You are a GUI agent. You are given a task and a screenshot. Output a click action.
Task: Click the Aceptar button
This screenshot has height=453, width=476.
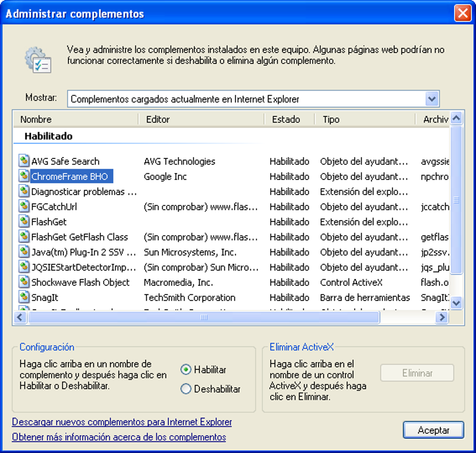pyautogui.click(x=434, y=430)
